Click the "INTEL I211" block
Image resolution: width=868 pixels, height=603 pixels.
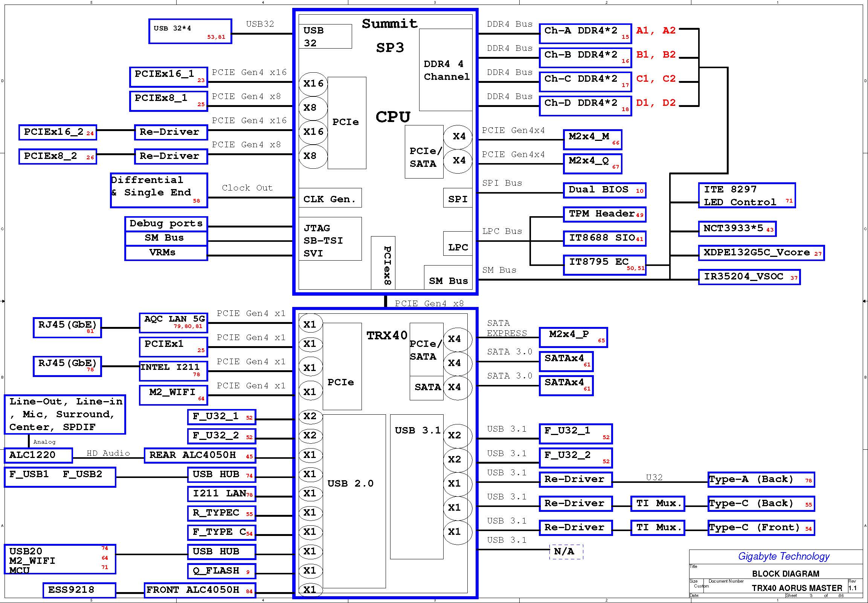(174, 371)
